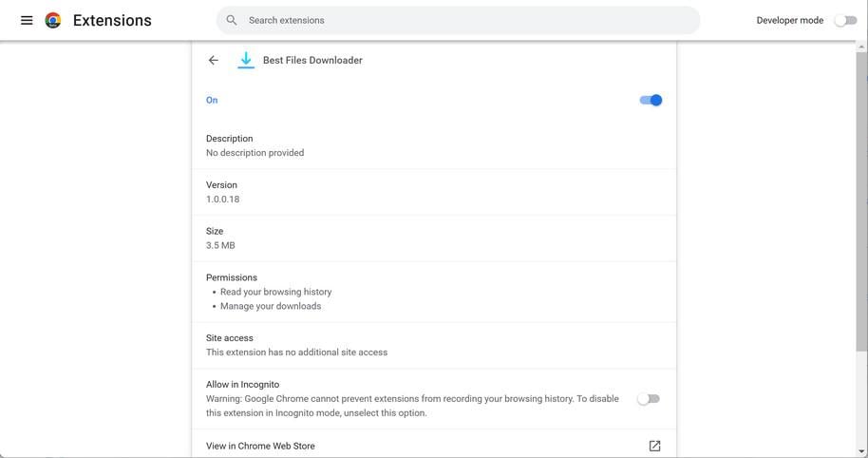This screenshot has width=868, height=458.
Task: Click the Developer mode label
Action: click(x=789, y=20)
